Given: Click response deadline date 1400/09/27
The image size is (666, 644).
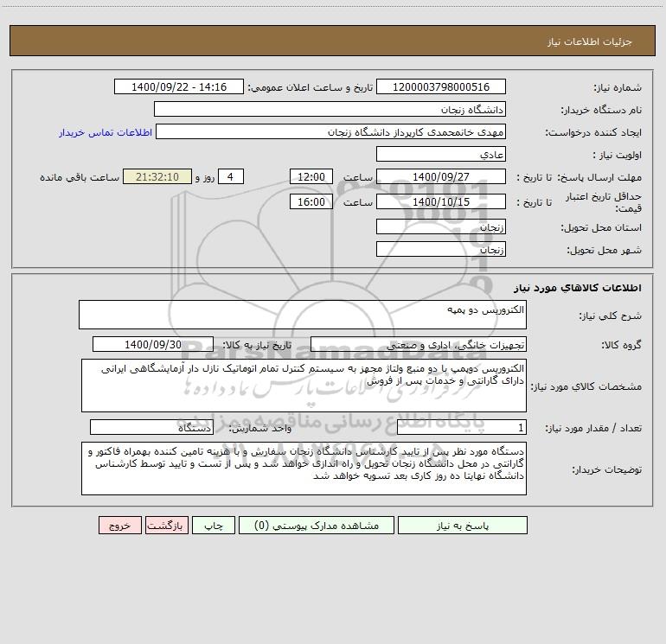Looking at the screenshot, I should coord(441,176).
